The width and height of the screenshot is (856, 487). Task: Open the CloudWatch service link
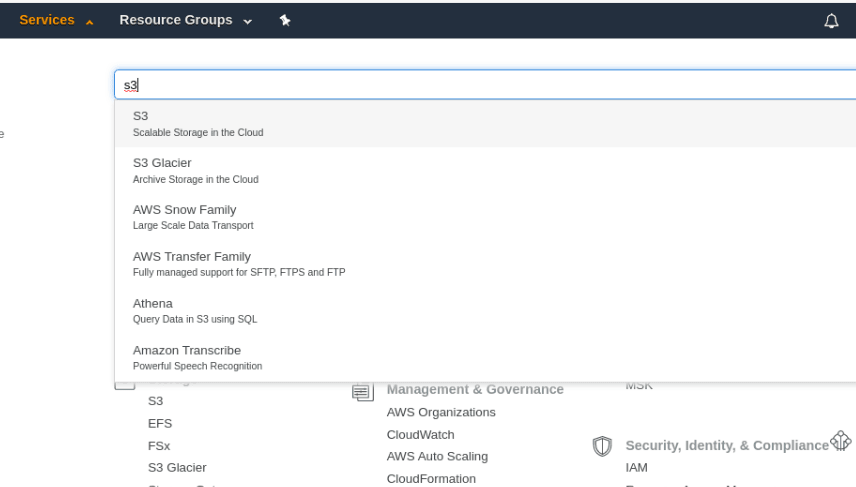click(420, 435)
